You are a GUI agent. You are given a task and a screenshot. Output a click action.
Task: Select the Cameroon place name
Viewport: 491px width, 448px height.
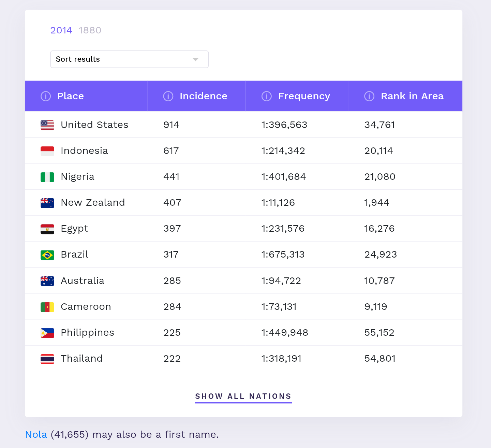pyautogui.click(x=86, y=307)
